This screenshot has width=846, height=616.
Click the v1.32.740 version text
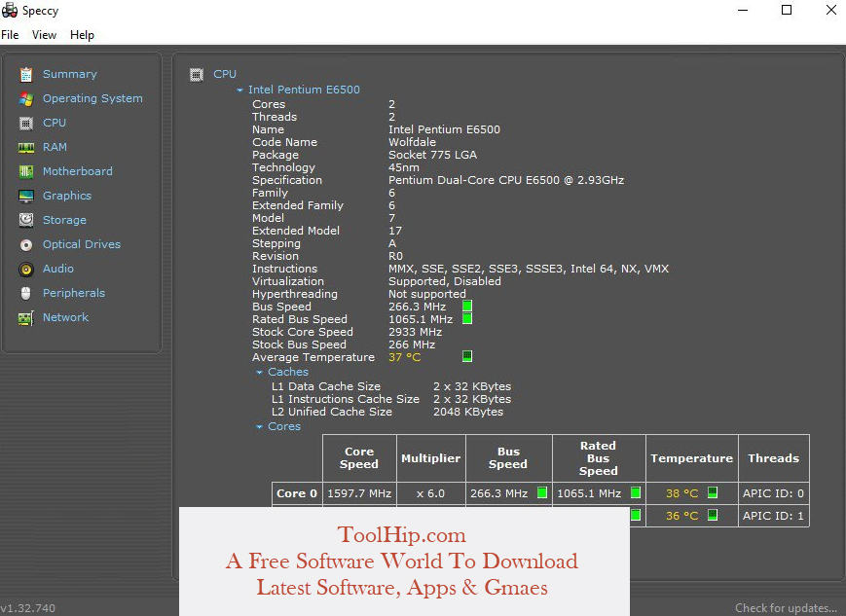28,608
